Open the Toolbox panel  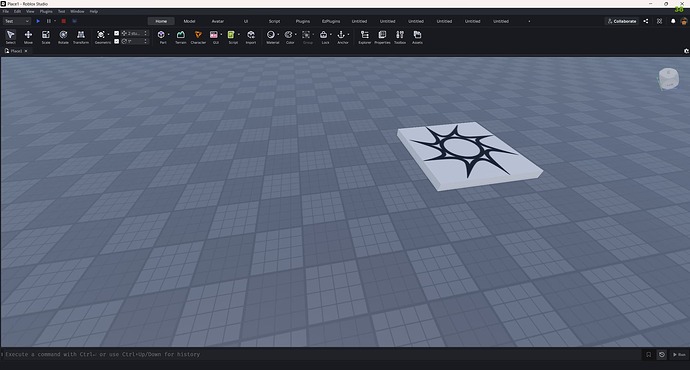point(400,37)
